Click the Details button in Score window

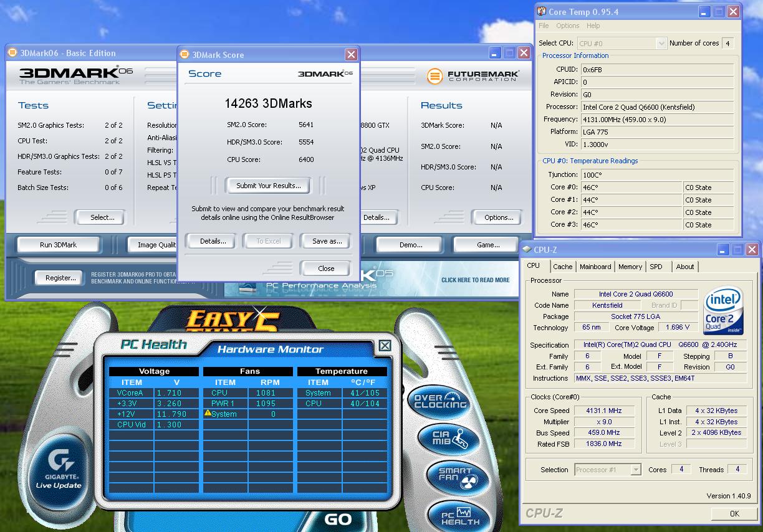(213, 241)
